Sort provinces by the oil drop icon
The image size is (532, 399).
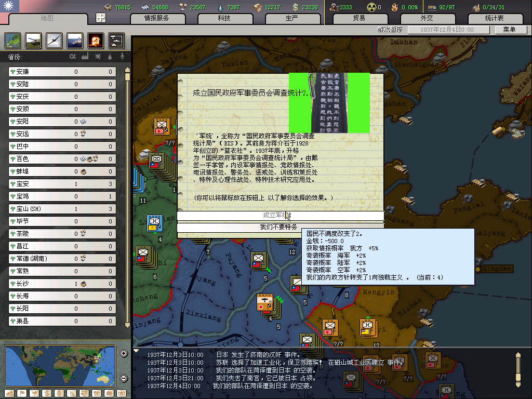click(x=110, y=57)
